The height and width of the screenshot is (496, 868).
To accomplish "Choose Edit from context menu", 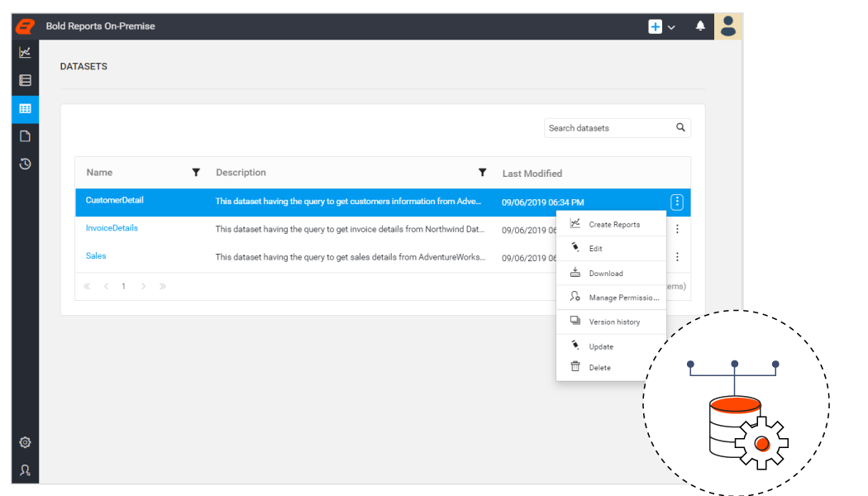I will pos(611,249).
